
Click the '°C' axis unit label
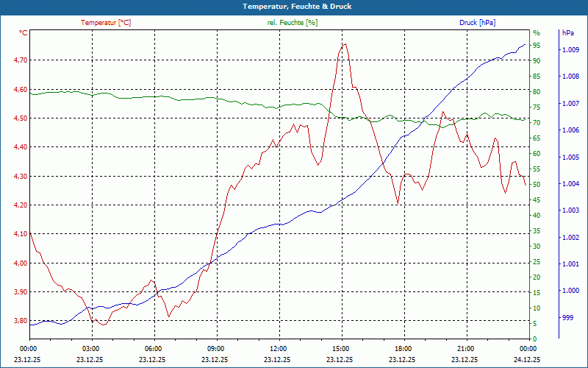click(24, 33)
